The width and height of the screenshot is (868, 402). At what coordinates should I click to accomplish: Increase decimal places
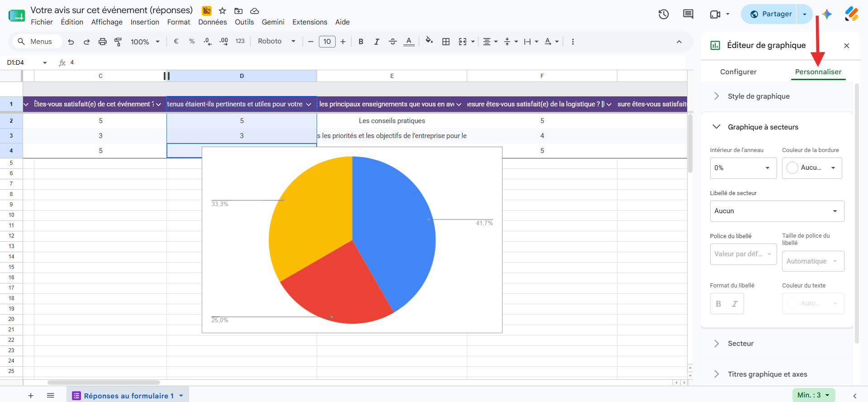(223, 41)
